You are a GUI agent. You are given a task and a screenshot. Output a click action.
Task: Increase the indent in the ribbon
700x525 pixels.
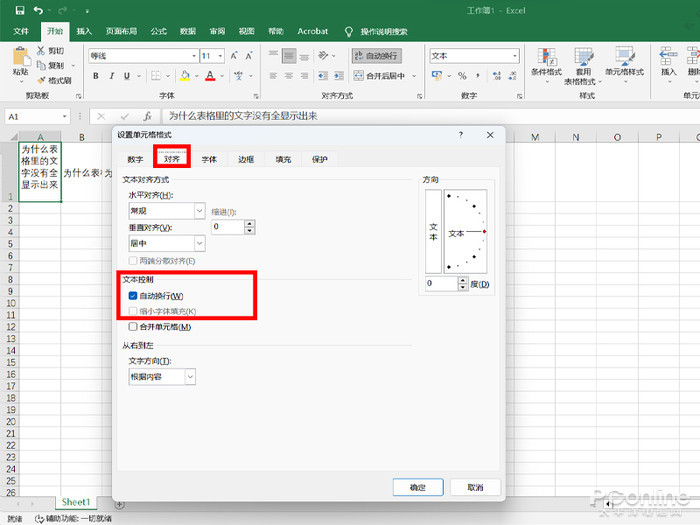point(339,76)
